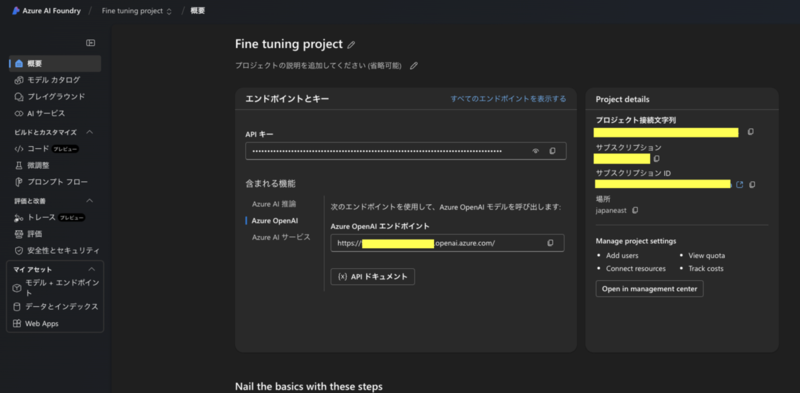Click the プロンプト フロー icon

(x=19, y=182)
